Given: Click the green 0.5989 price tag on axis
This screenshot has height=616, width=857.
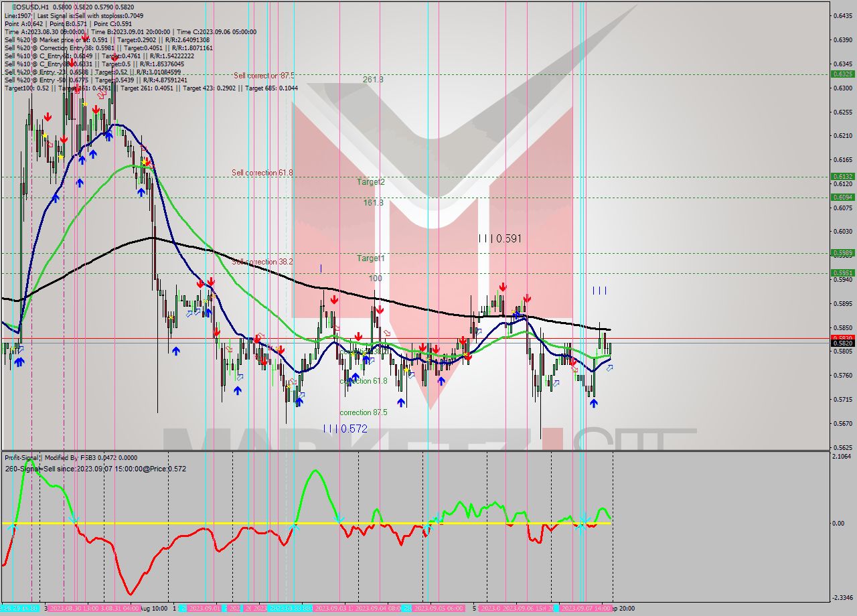Looking at the screenshot, I should [842, 253].
